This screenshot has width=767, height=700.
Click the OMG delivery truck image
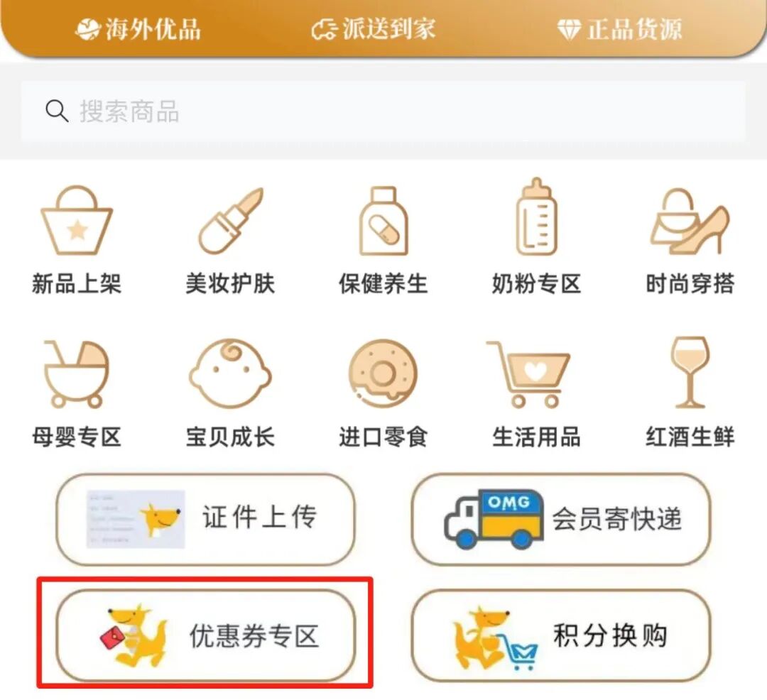point(494,519)
